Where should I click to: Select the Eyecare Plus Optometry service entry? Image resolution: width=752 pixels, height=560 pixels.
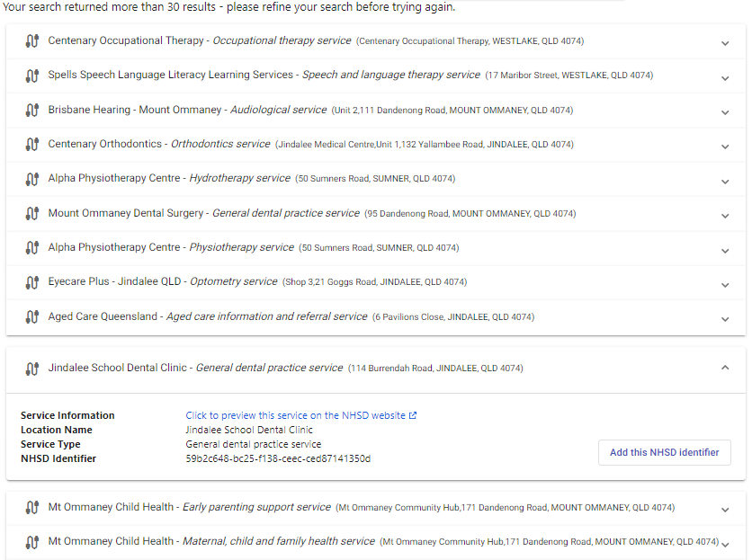tap(376, 282)
